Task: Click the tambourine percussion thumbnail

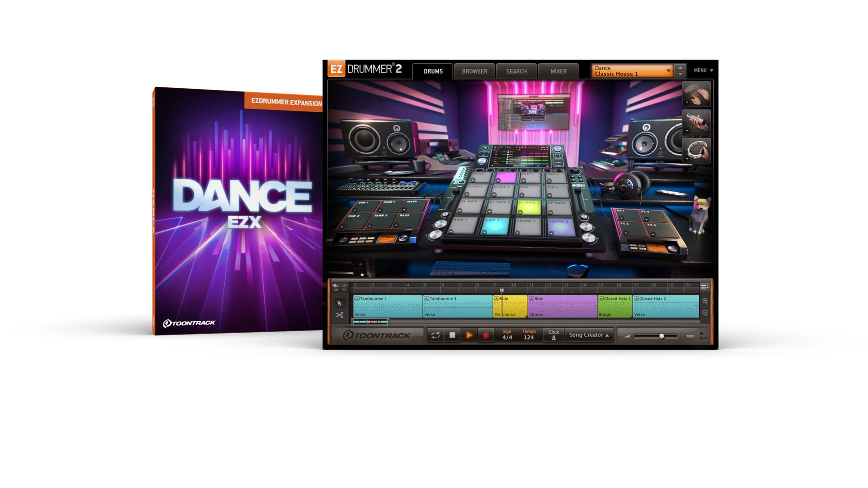Action: point(696,150)
